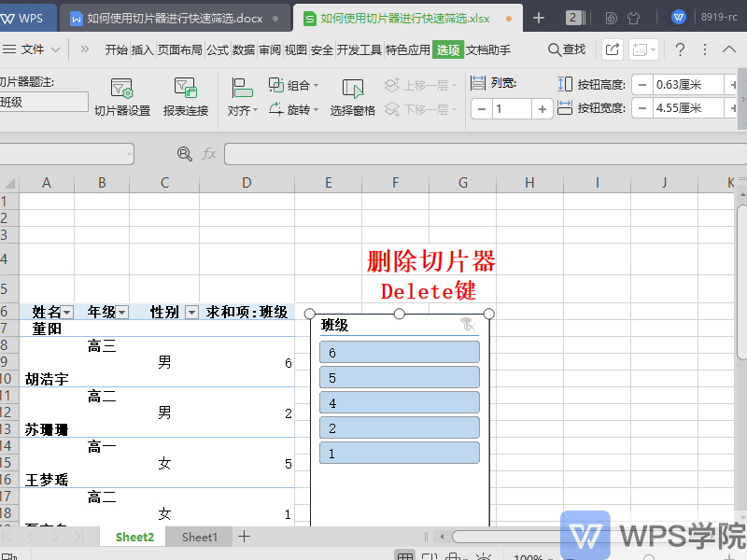Image resolution: width=747 pixels, height=560 pixels.
Task: Select slicer item 6
Action: (x=400, y=353)
